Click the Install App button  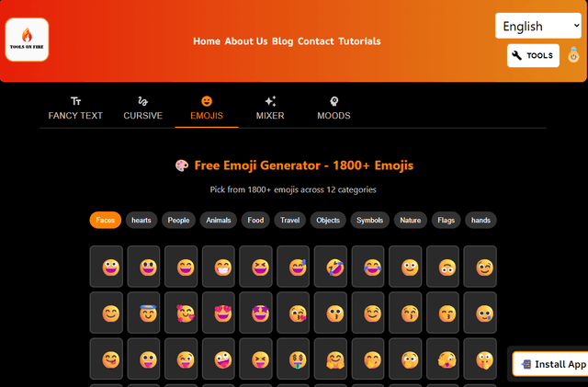click(552, 364)
